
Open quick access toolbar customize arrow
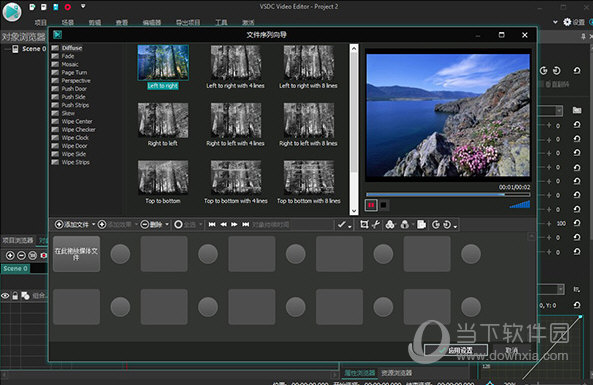pyautogui.click(x=83, y=6)
